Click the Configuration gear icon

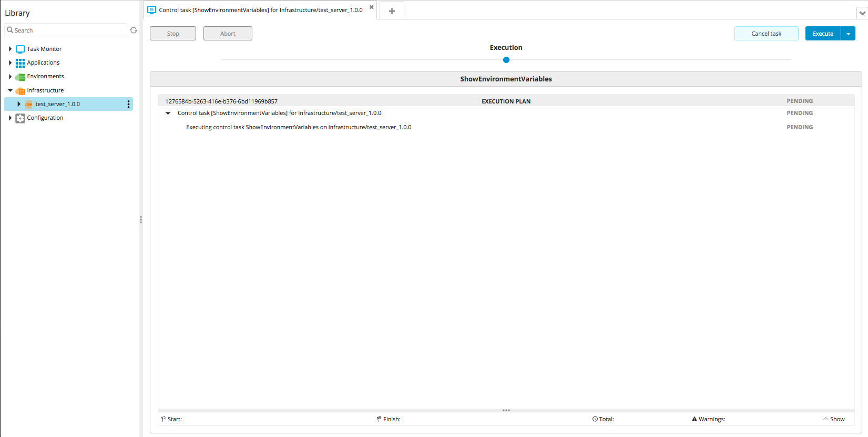point(20,118)
